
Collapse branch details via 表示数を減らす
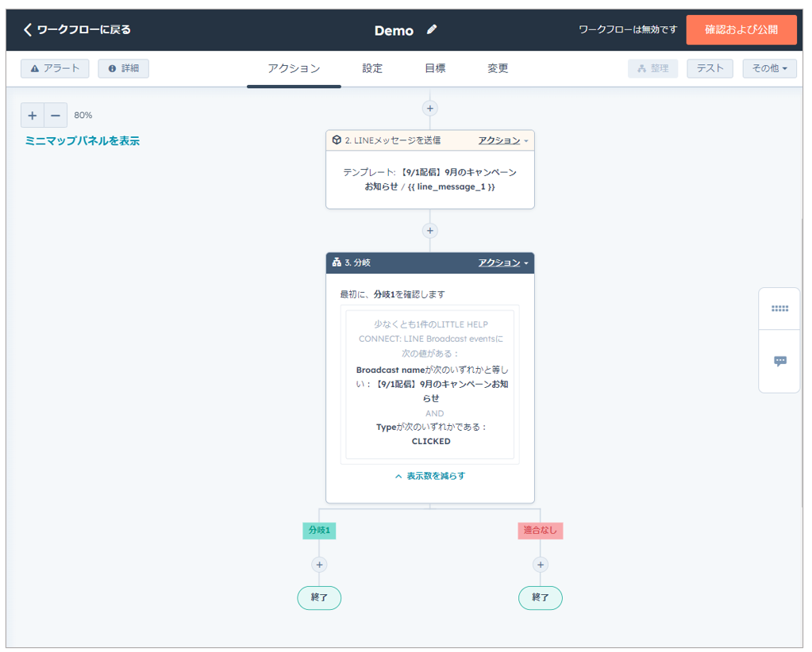430,476
